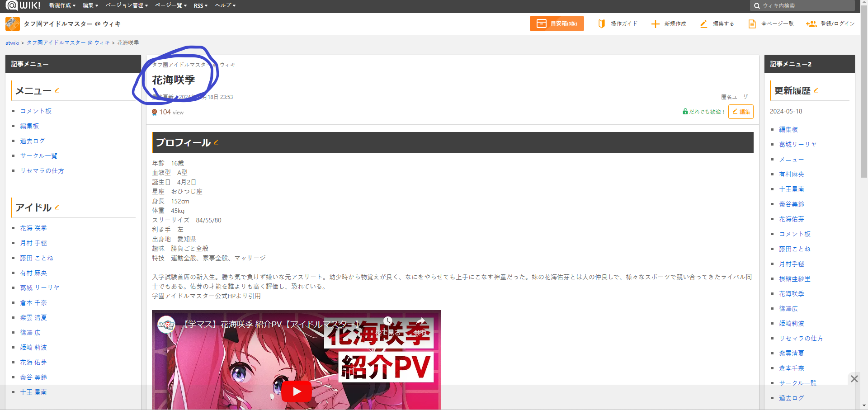Click the magnifier search icon
Image resolution: width=868 pixels, height=410 pixels.
click(x=757, y=6)
